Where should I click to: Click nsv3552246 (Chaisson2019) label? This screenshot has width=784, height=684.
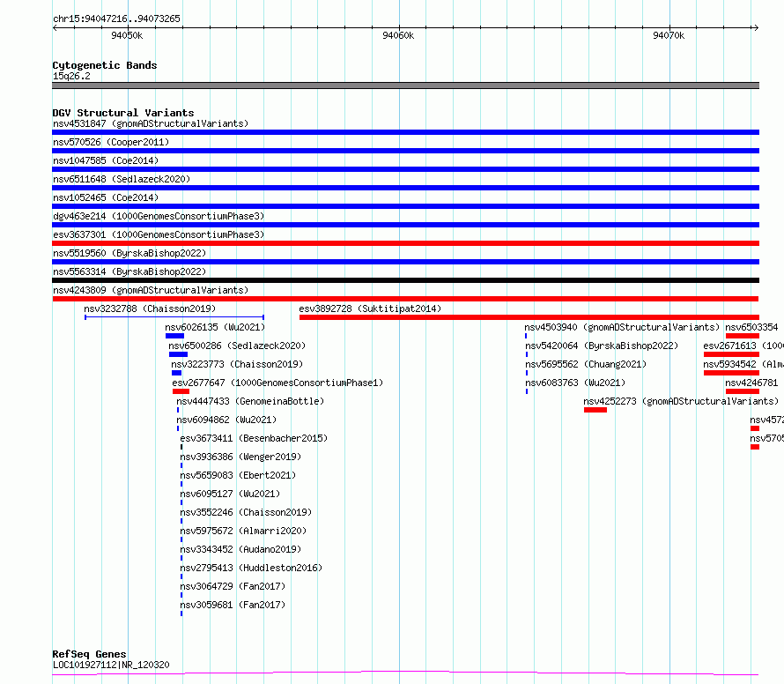[246, 512]
